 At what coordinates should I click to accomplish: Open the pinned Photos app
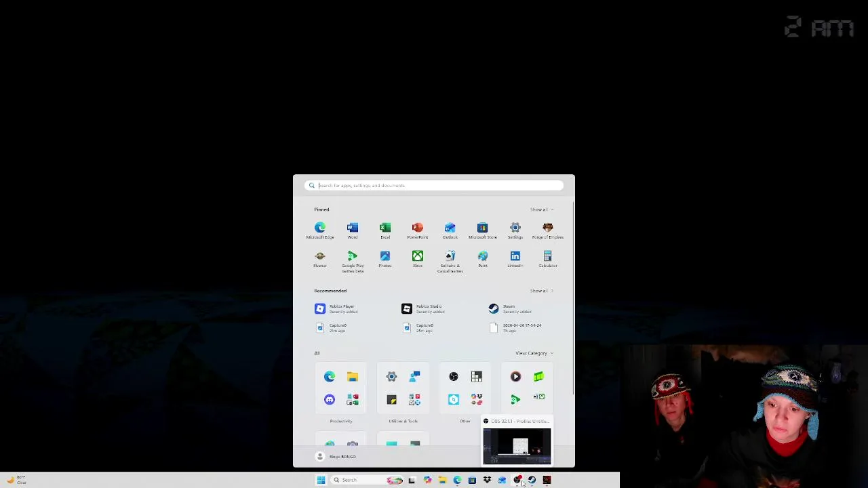pyautogui.click(x=385, y=259)
